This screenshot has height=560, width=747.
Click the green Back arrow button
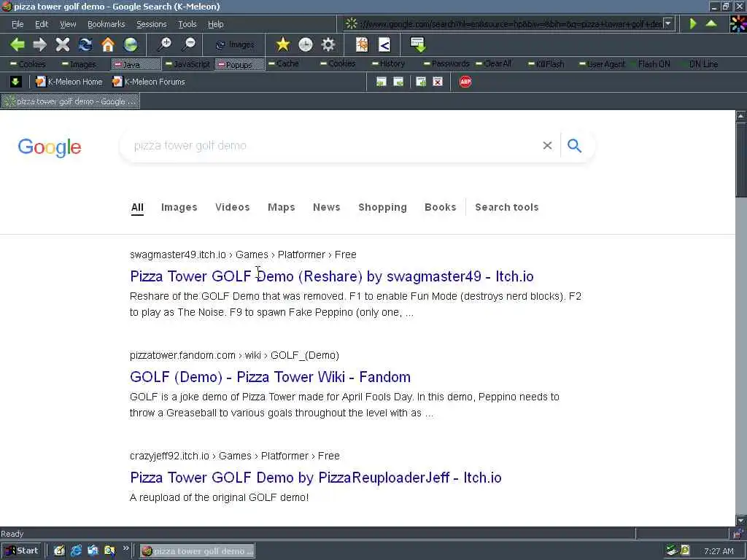[18, 44]
